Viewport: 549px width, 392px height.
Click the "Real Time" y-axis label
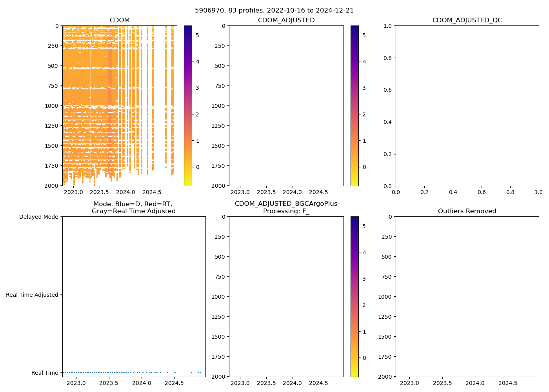(x=45, y=373)
